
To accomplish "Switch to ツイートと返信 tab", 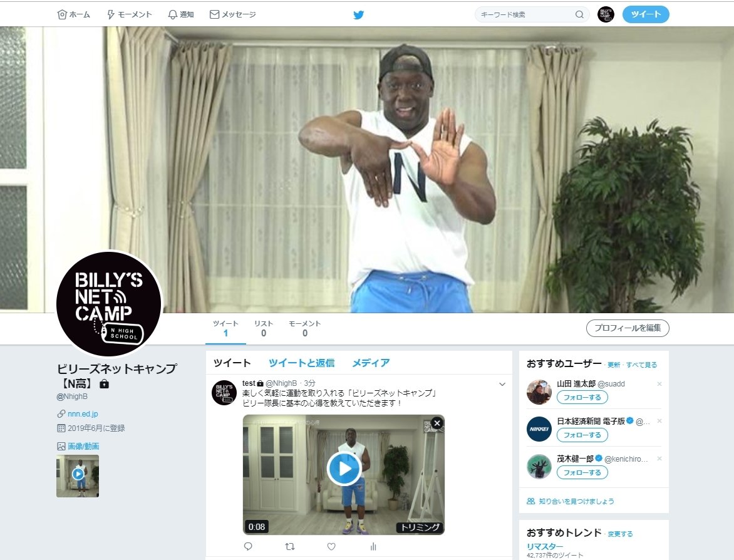I will point(301,363).
